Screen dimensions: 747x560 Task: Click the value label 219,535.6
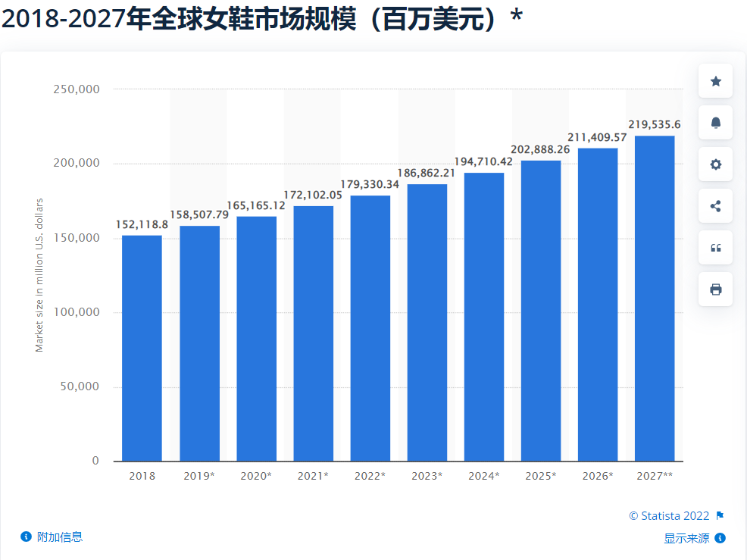click(655, 124)
